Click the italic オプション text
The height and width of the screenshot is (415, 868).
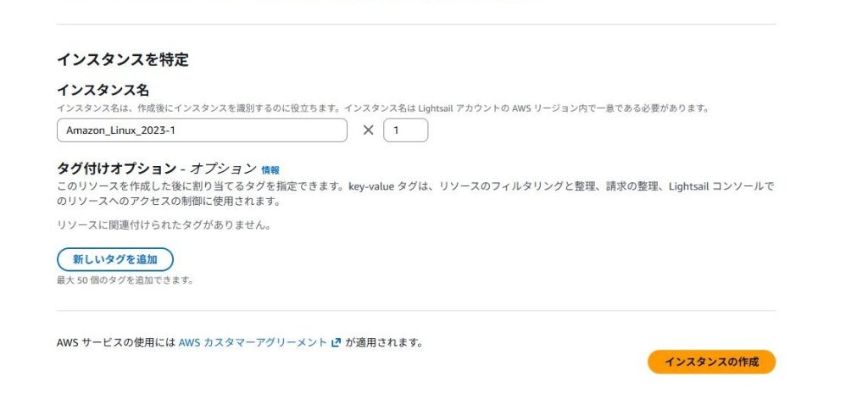click(223, 169)
